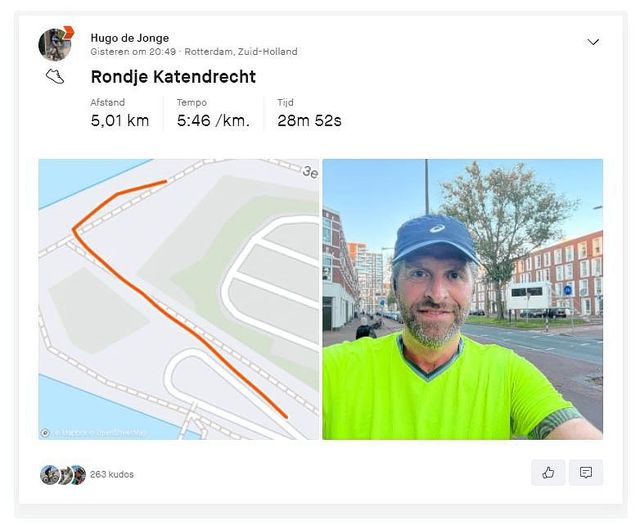Open the comment speech bubble button

click(586, 473)
